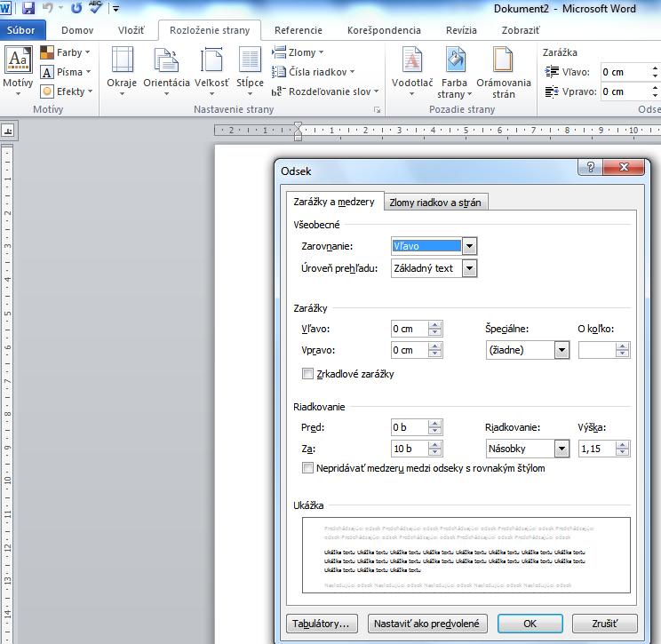The height and width of the screenshot is (644, 661).
Task: Open the Okraje margins menu
Action: [122, 71]
